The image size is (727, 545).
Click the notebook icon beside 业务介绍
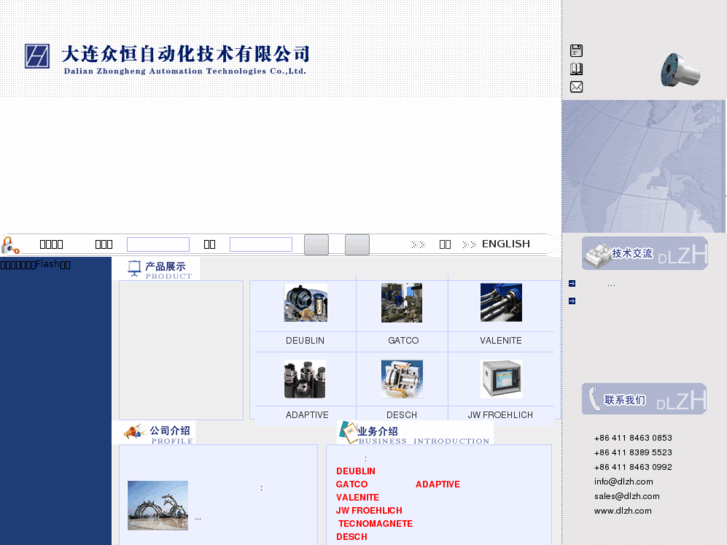pyautogui.click(x=348, y=432)
